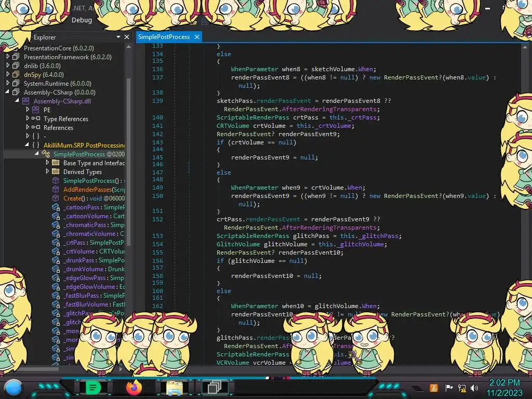Click the PresentationFramework assembly icon
Image resolution: width=532 pixels, height=399 pixels.
[x=16, y=57]
